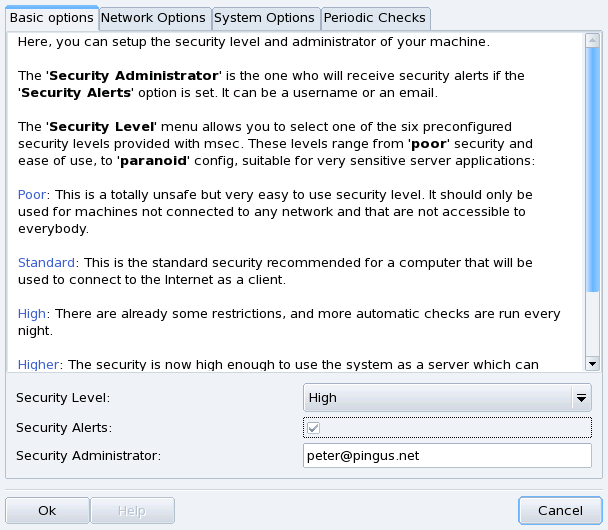Screen dimensions: 608x530
Task: Click the Help button
Action: [132, 510]
